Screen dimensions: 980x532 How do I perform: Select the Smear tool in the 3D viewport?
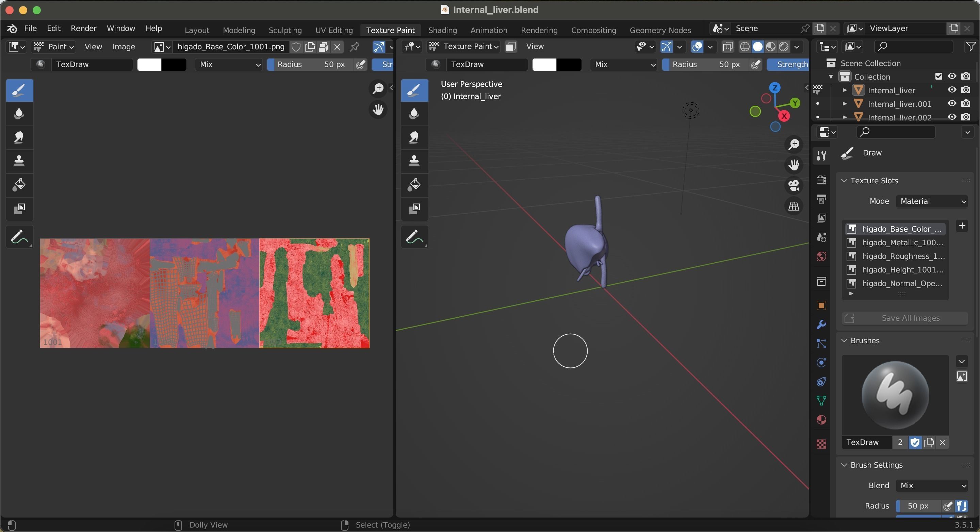[414, 137]
